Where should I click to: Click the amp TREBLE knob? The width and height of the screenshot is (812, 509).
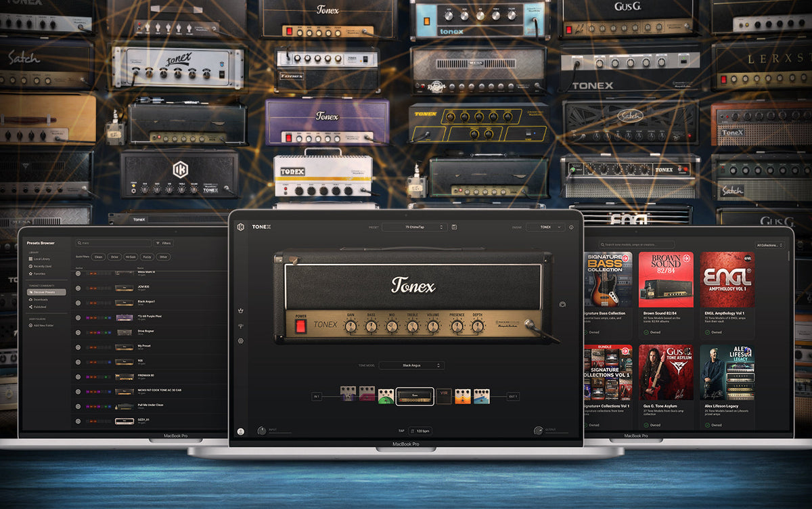412,327
